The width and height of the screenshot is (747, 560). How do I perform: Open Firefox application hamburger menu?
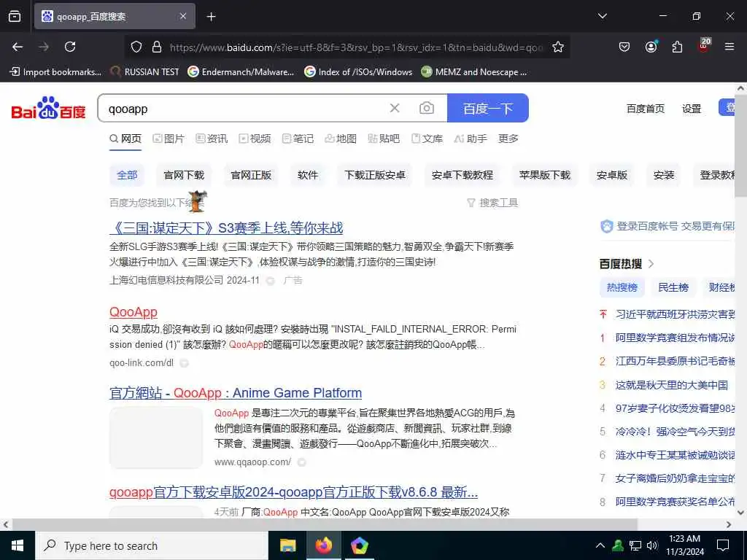click(x=729, y=47)
